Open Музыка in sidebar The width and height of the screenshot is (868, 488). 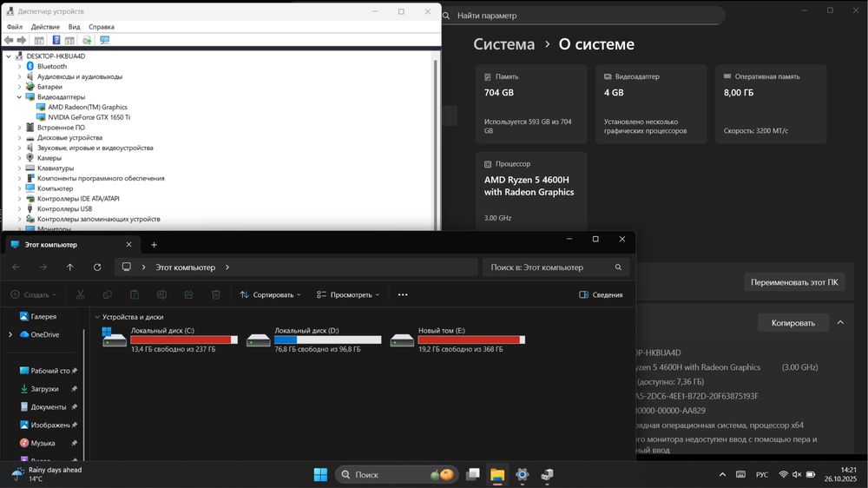(x=43, y=443)
